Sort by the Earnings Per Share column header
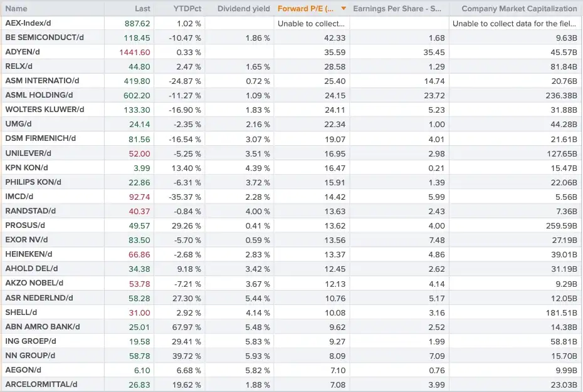The height and width of the screenshot is (392, 583). pyautogui.click(x=397, y=9)
